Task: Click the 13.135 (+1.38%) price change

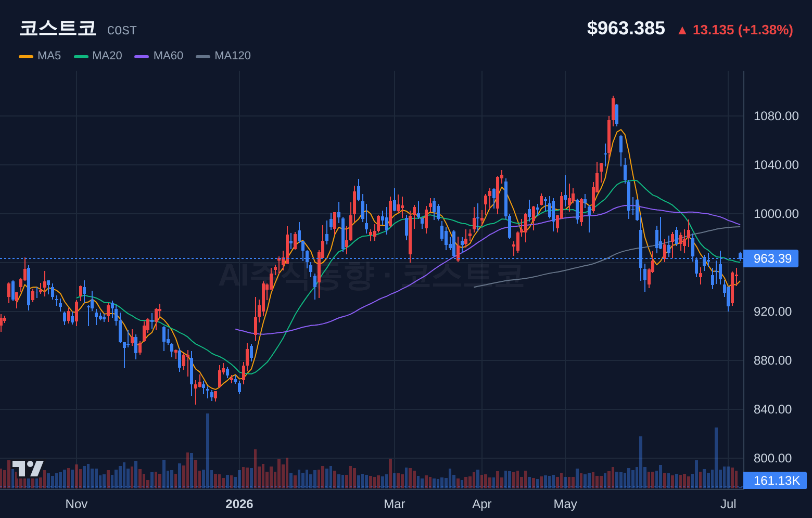Action: click(x=743, y=30)
